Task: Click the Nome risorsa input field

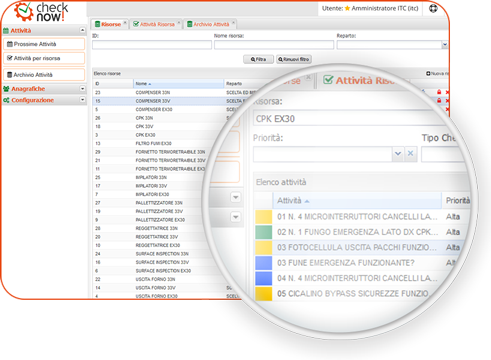Action: [274, 45]
